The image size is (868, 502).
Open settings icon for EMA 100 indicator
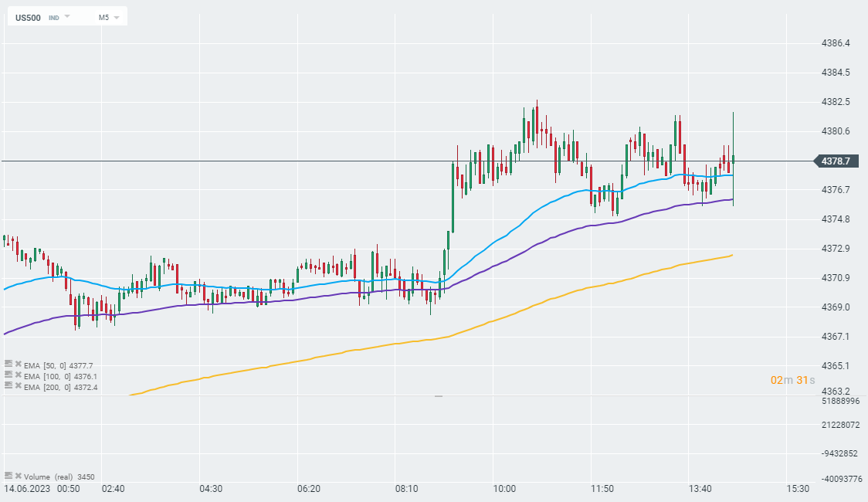[x=8, y=375]
